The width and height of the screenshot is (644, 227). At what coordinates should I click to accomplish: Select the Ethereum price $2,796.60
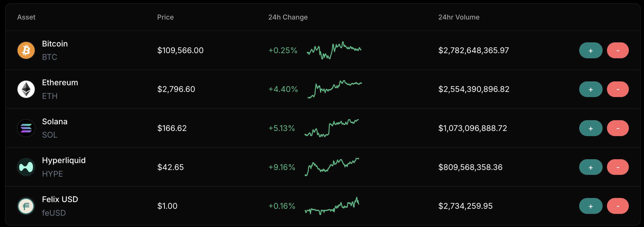coord(176,89)
